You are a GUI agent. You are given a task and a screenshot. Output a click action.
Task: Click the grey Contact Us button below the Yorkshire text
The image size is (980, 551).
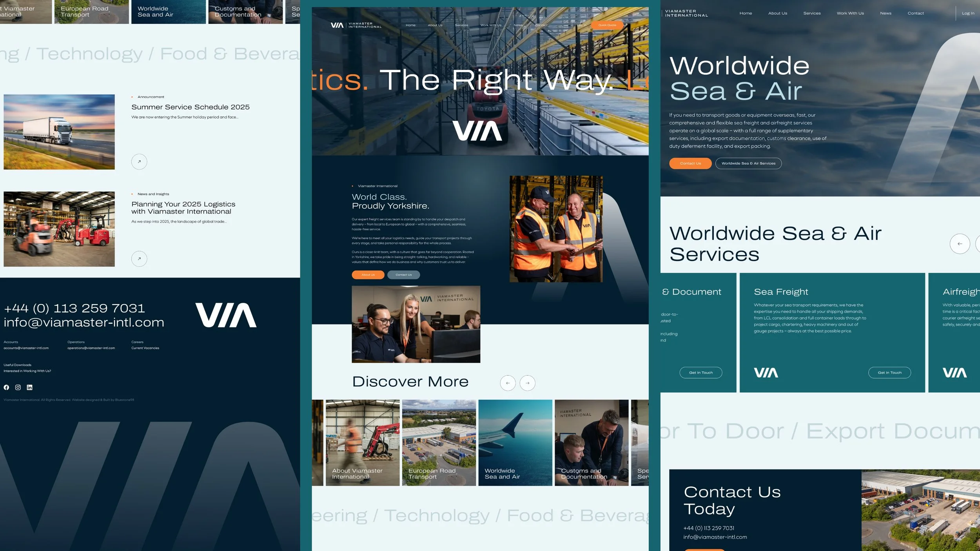[403, 275]
